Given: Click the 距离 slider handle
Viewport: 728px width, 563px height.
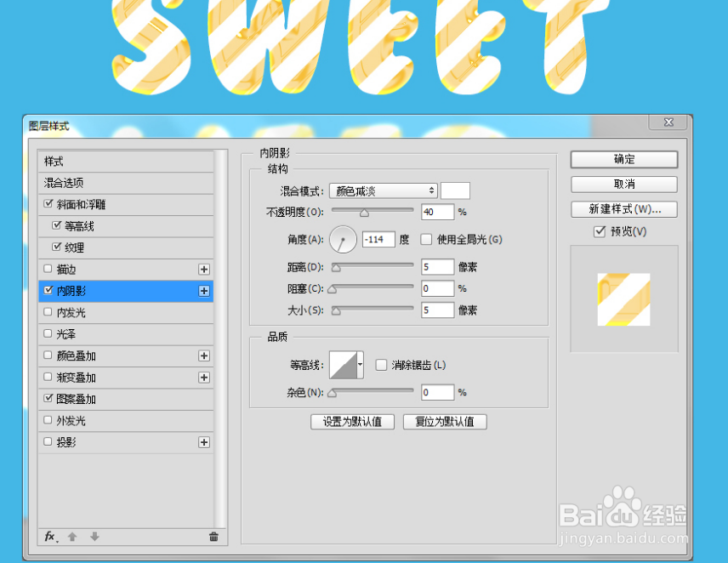Looking at the screenshot, I should pos(336,268).
